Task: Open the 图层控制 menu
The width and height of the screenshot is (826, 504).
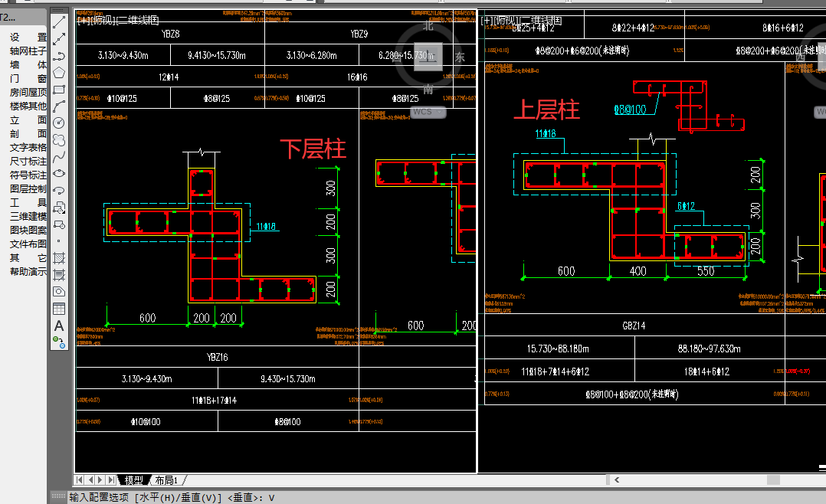Action: click(28, 188)
